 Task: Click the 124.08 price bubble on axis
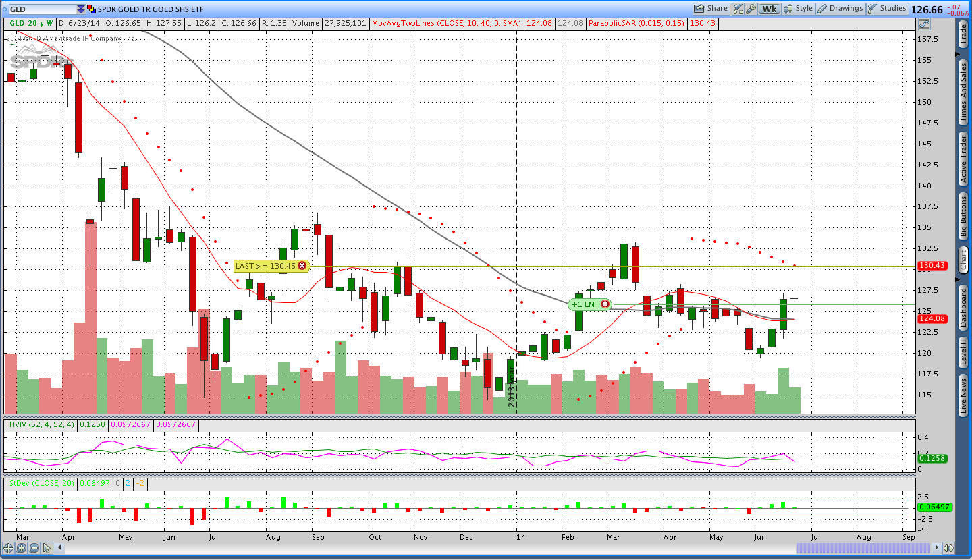(x=934, y=319)
